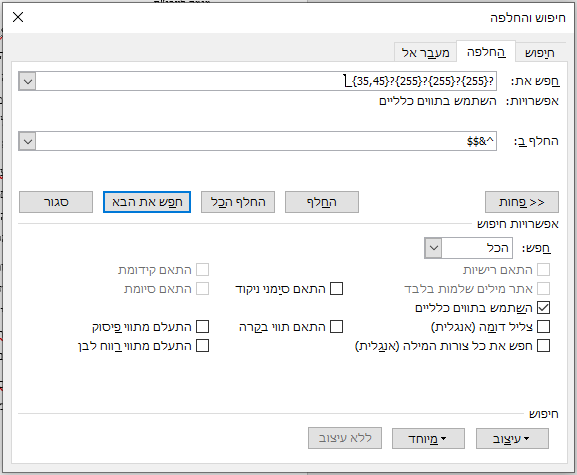Enable חפש את כל צורות המילה checkbox
This screenshot has height=475, width=577.
point(544,345)
